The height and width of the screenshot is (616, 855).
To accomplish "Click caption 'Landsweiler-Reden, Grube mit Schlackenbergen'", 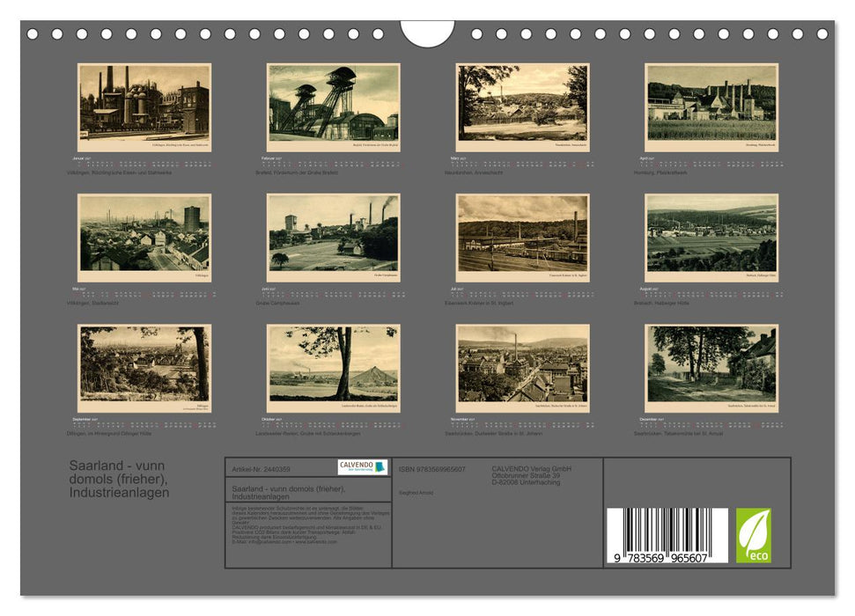I will tap(308, 433).
